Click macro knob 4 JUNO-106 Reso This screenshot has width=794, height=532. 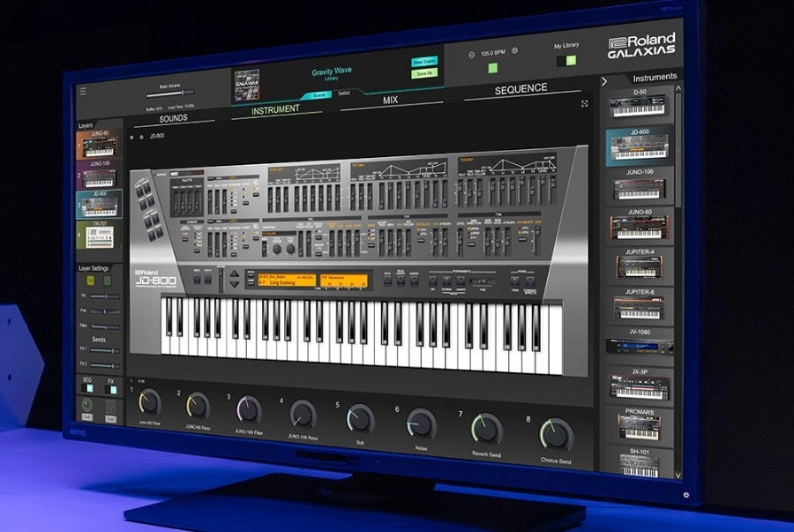point(303,414)
